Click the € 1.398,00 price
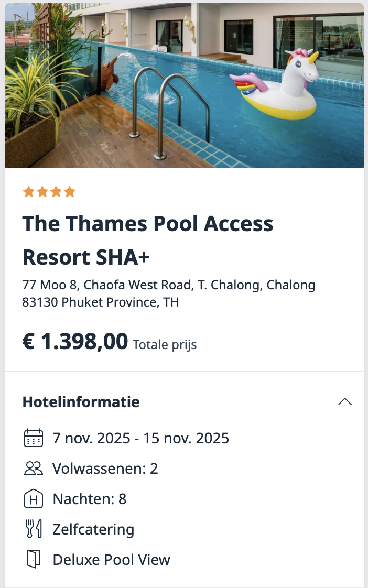This screenshot has height=588, width=368. (75, 342)
